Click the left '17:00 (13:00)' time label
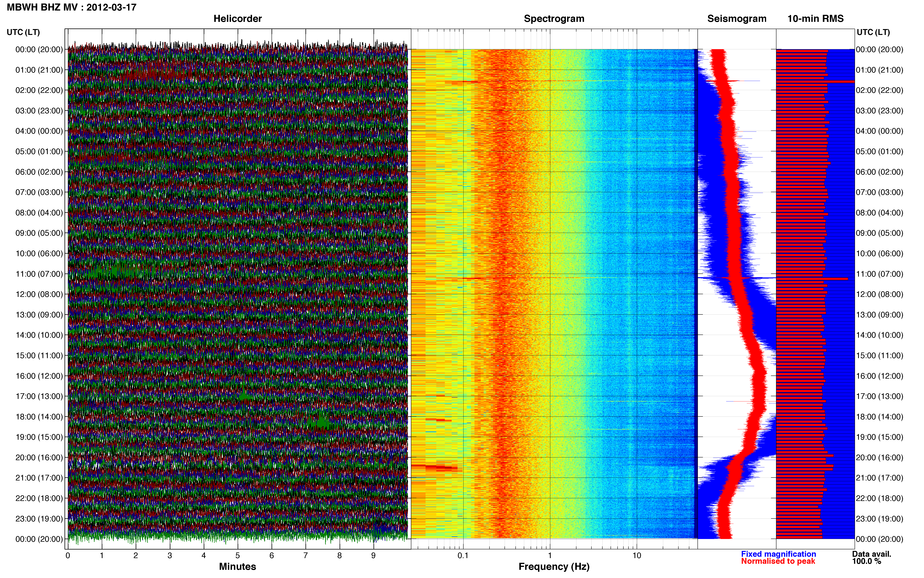 coord(39,396)
